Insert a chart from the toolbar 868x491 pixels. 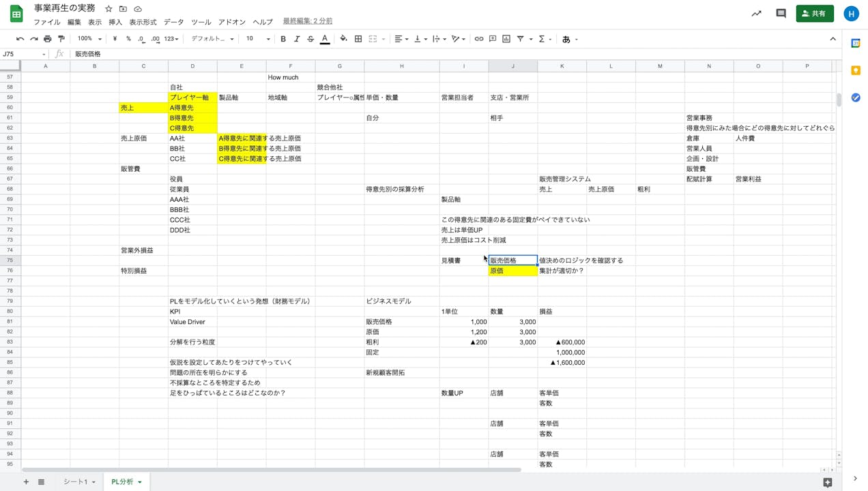tap(506, 39)
